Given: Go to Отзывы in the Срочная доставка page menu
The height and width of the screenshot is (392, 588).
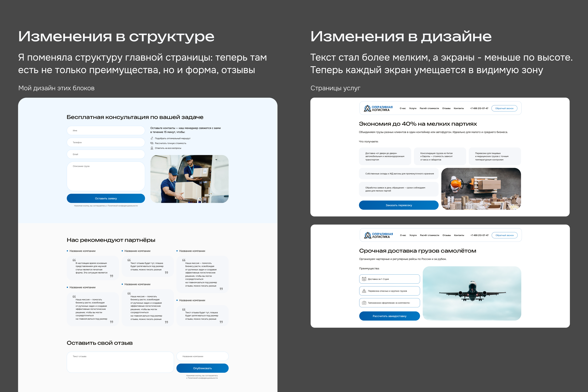Looking at the screenshot, I should (x=447, y=235).
